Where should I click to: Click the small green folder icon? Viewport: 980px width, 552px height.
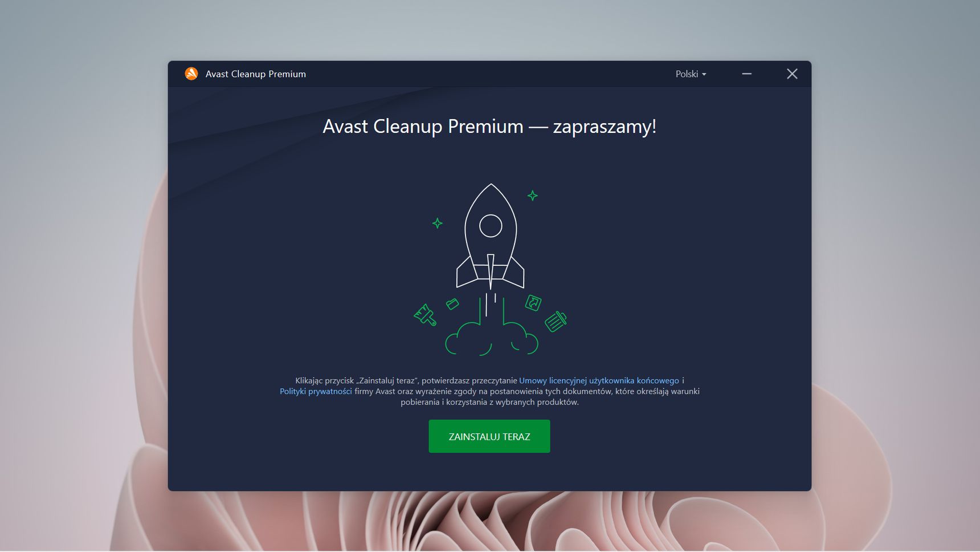[452, 304]
